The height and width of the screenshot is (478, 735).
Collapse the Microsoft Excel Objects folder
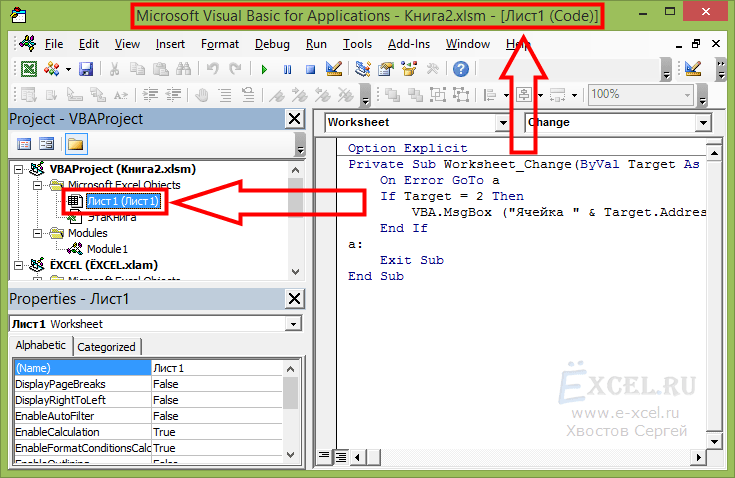37,185
